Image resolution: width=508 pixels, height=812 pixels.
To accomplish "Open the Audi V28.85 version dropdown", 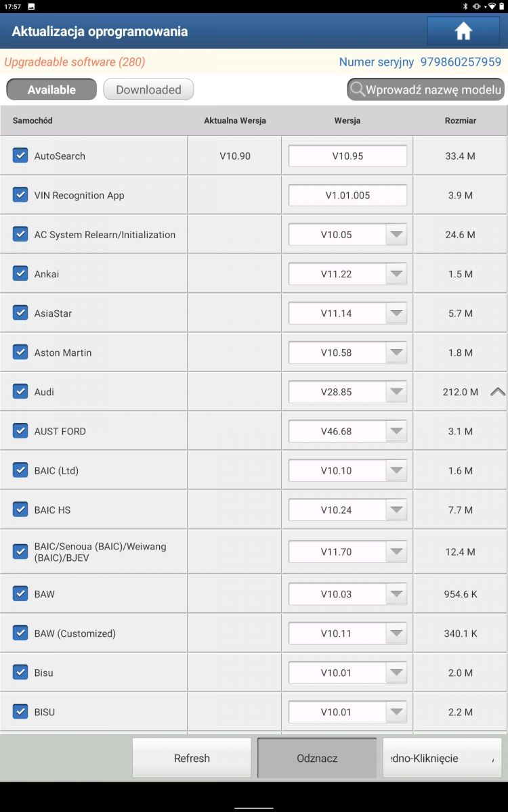I will [347, 392].
